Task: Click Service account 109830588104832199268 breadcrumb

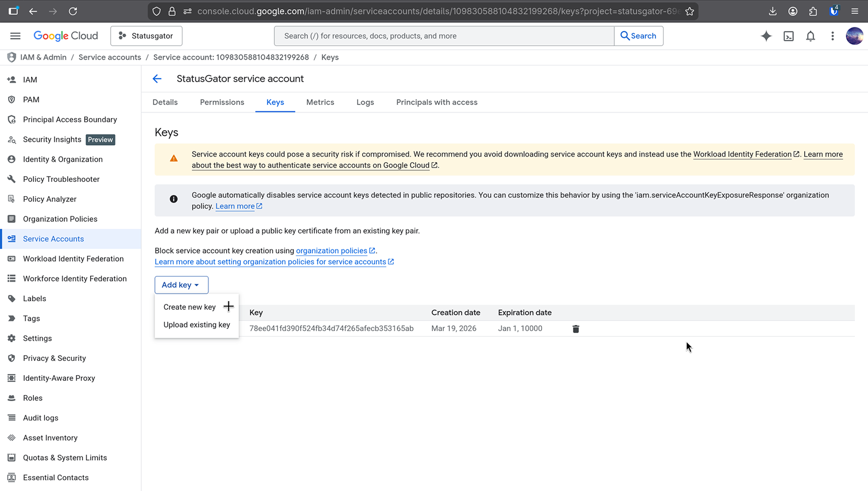Action: click(x=231, y=57)
